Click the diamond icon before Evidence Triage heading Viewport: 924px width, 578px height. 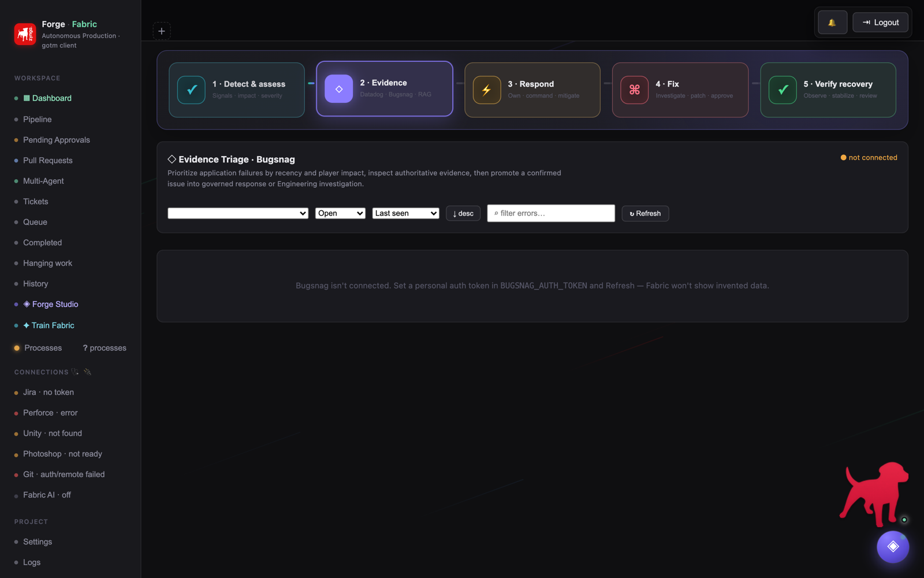172,159
